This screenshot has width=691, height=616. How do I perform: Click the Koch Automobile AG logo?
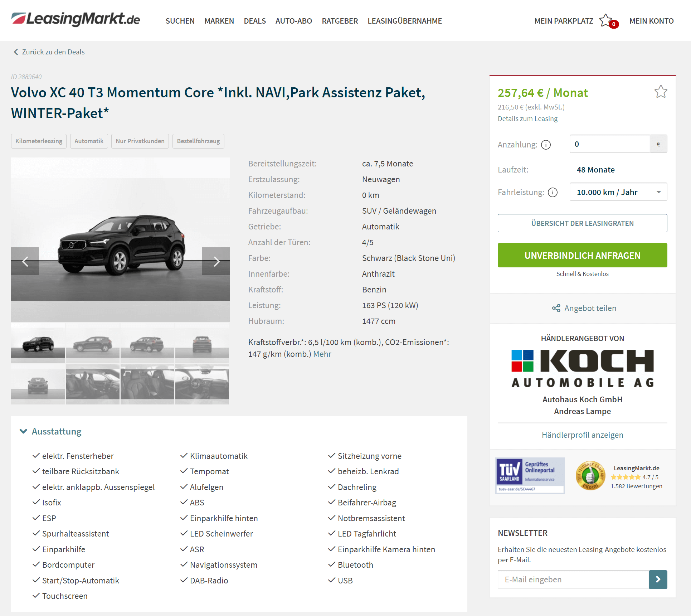(x=582, y=368)
